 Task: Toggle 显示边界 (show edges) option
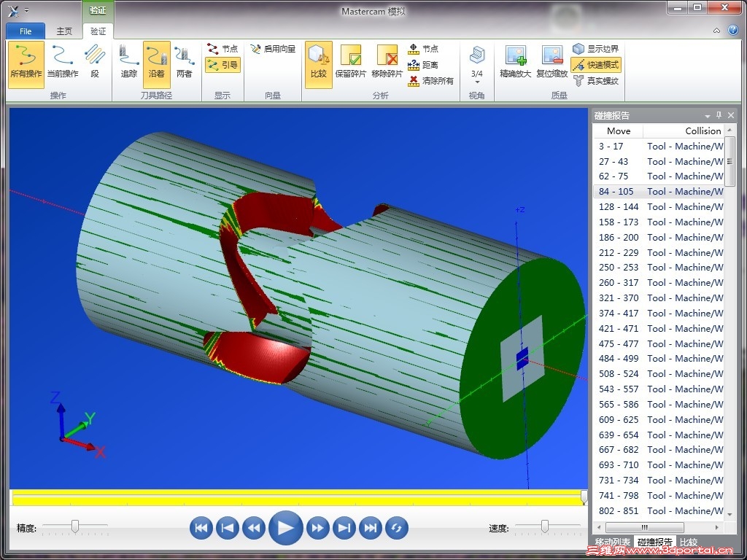coord(595,49)
